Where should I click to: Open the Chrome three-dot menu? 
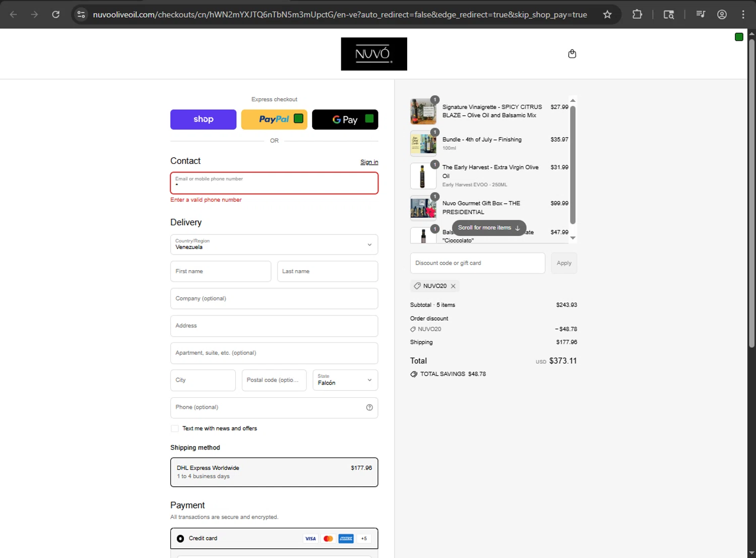pos(743,15)
